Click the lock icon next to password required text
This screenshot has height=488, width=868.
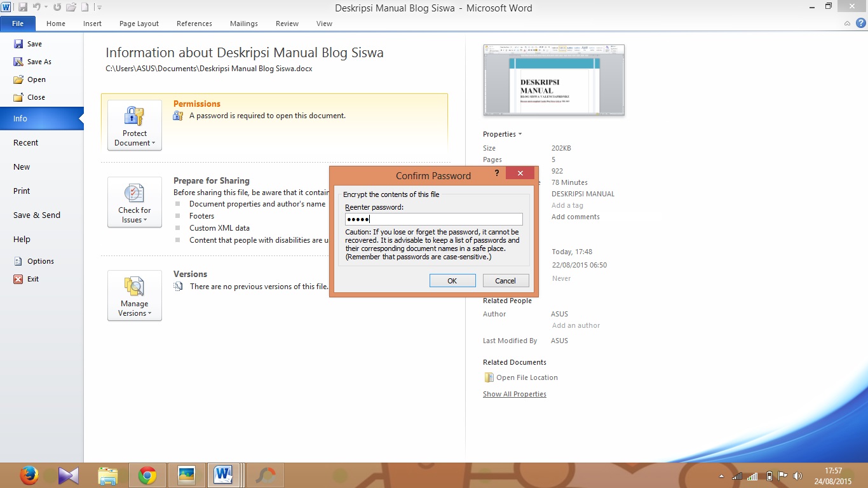coord(178,116)
